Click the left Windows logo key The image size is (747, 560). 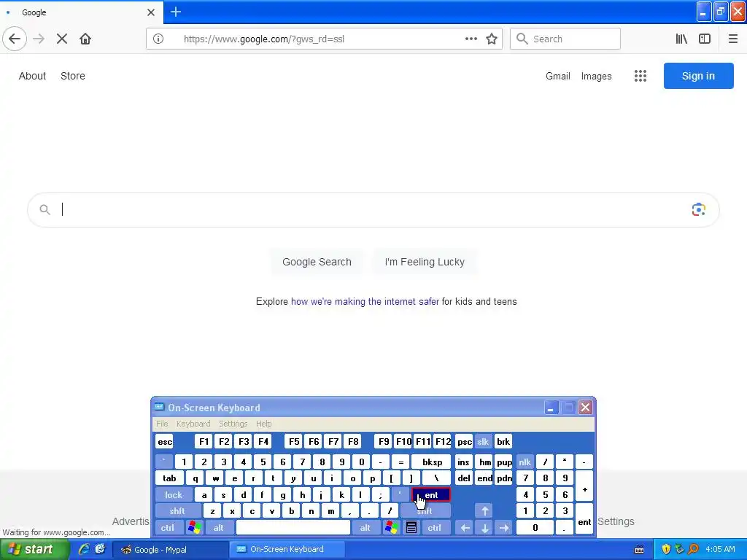pyautogui.click(x=194, y=527)
